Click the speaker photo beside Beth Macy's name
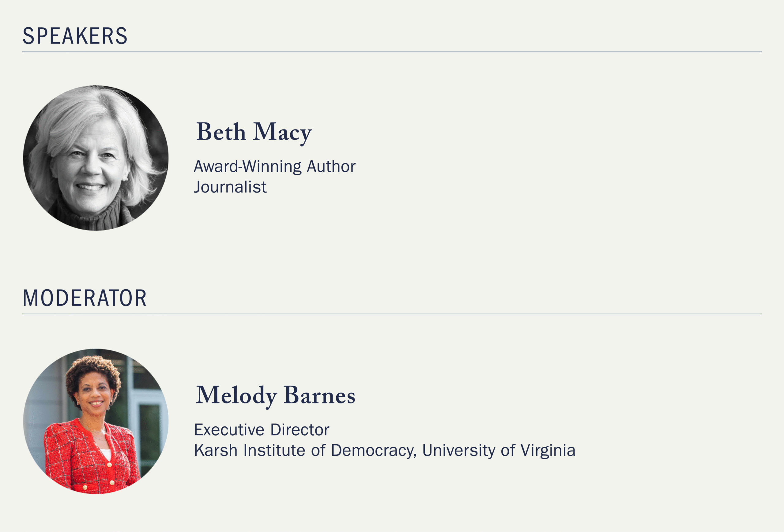 96,158
